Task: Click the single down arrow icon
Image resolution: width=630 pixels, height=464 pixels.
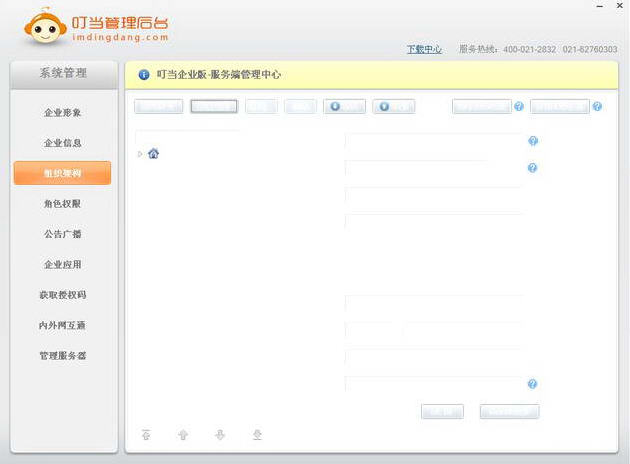Action: 220,434
